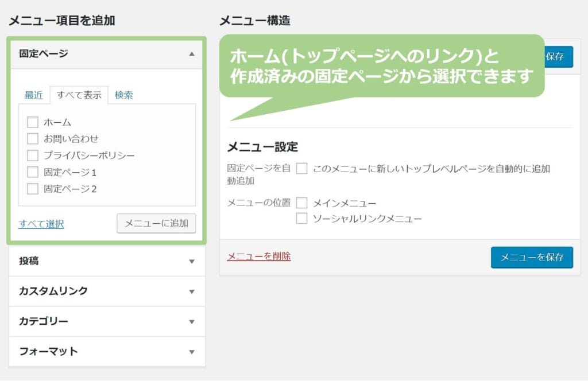Expand the カテゴリー section
This screenshot has height=381, width=588.
click(x=192, y=321)
